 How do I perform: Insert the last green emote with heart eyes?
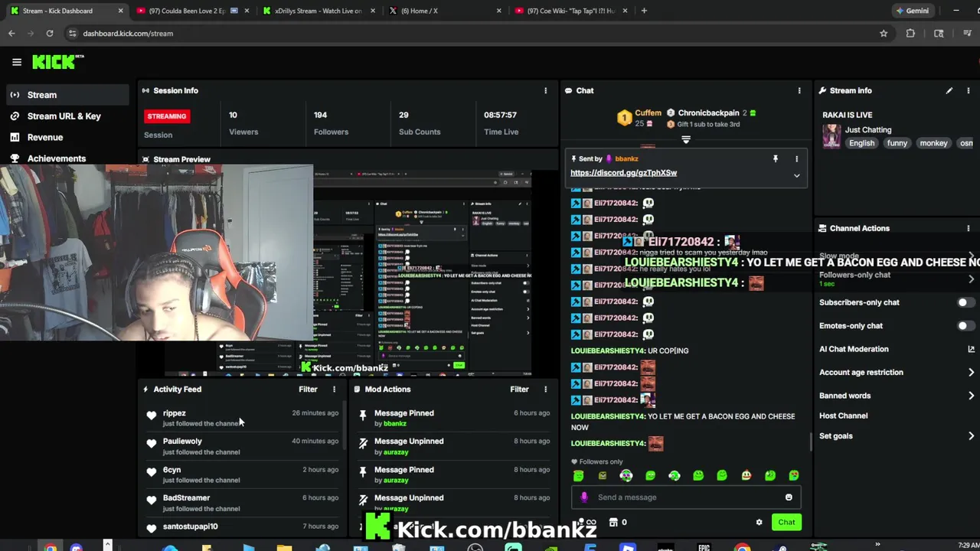[x=794, y=475]
